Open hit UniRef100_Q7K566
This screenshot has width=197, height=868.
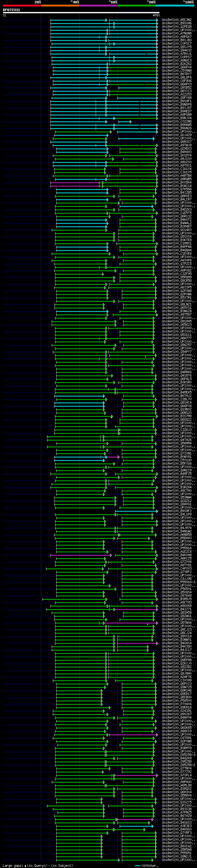(x=177, y=189)
